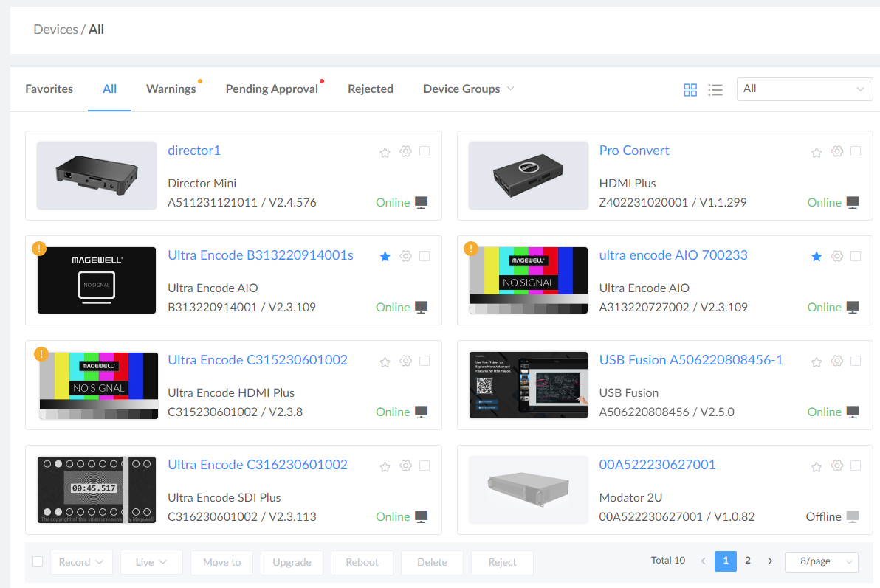Viewport: 880px width, 588px height.
Task: Click warning badge on Ultra Encode C315230601002
Action: pyautogui.click(x=41, y=354)
